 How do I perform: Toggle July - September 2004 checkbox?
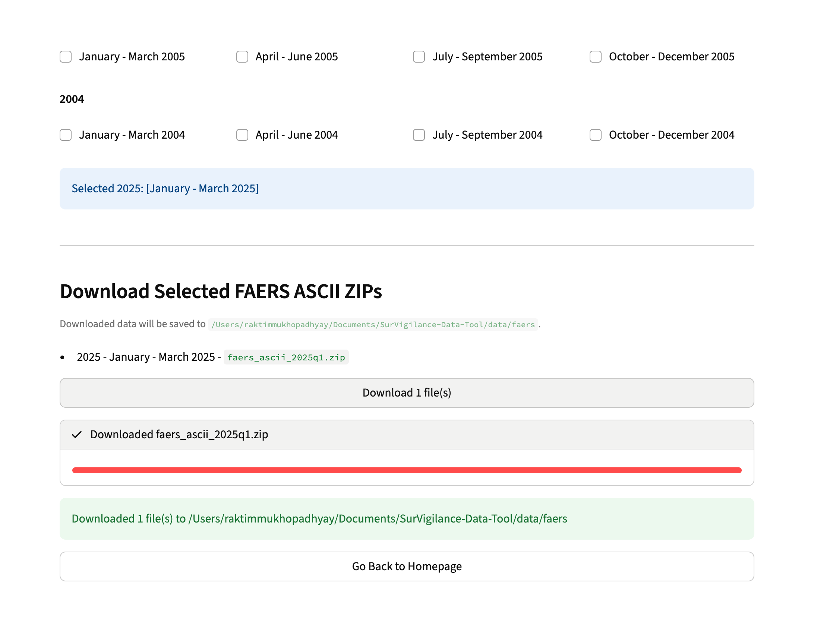(419, 135)
